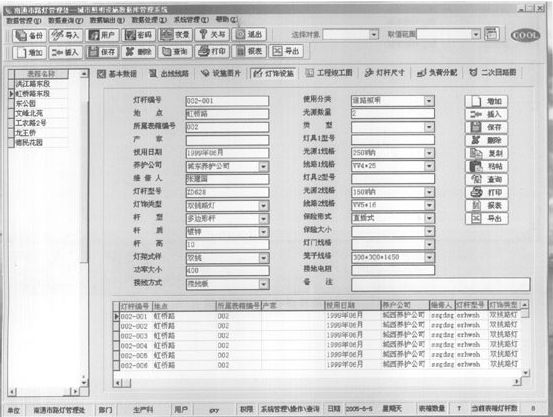Viewport: 553px width, 417px height.
Task: Click 插入 in the right-side button column
Action: click(x=486, y=114)
